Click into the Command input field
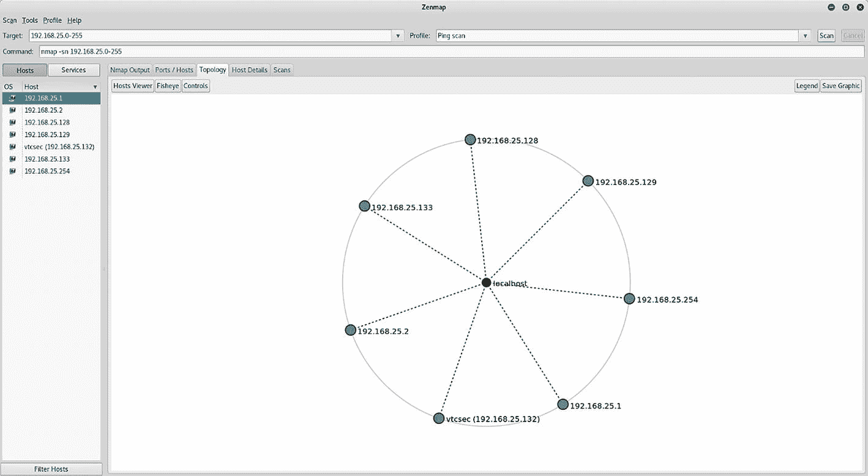The width and height of the screenshot is (868, 476). pyautogui.click(x=452, y=51)
